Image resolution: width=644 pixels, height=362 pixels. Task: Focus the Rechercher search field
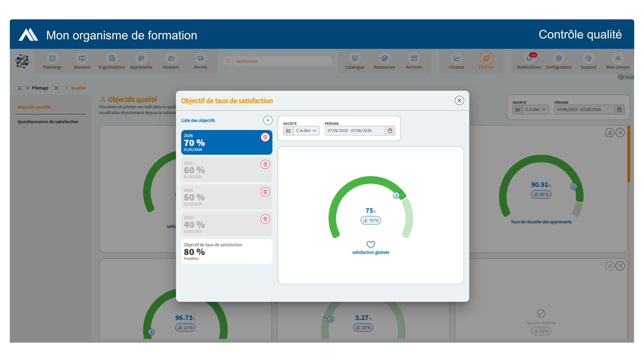[x=282, y=61]
